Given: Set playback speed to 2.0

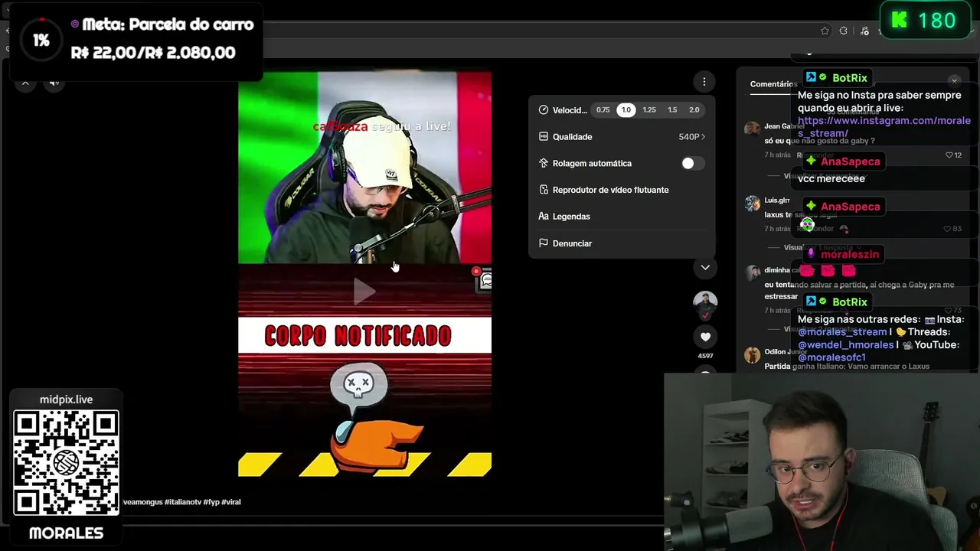Looking at the screenshot, I should point(694,110).
